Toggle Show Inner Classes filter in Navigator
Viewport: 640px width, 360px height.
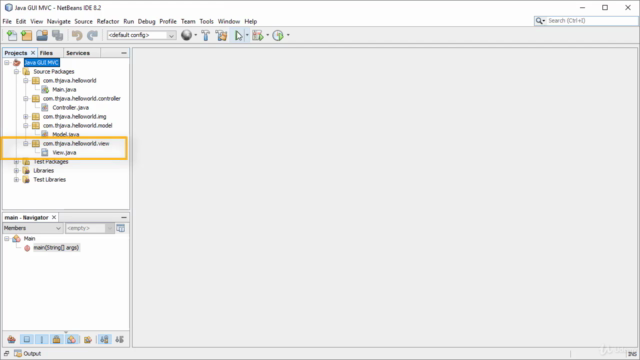click(71, 339)
